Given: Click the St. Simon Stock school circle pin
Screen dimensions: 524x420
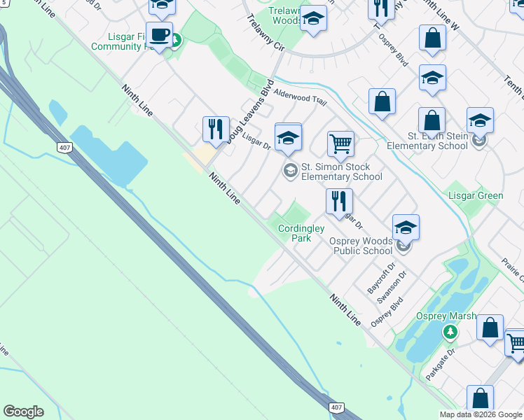Looking at the screenshot, I should 291,171.
